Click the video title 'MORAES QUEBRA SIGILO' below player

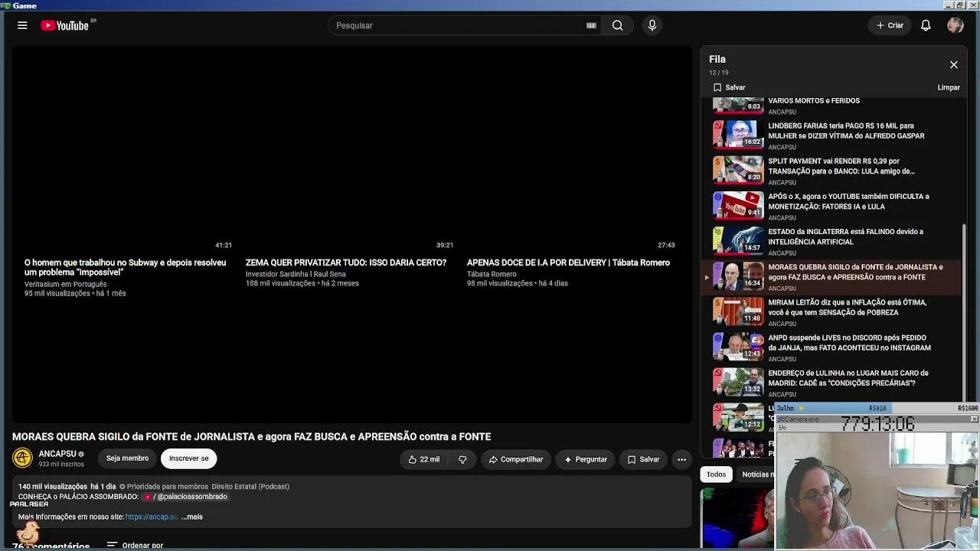[251, 436]
